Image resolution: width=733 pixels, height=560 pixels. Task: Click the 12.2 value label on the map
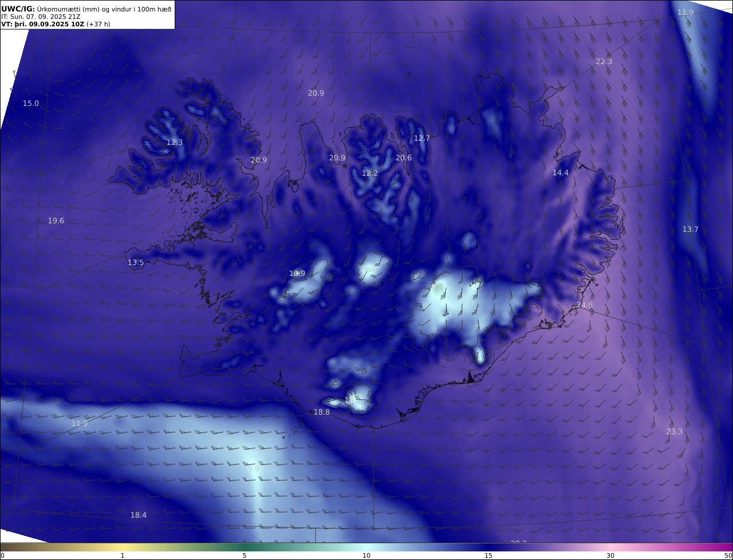(x=370, y=173)
